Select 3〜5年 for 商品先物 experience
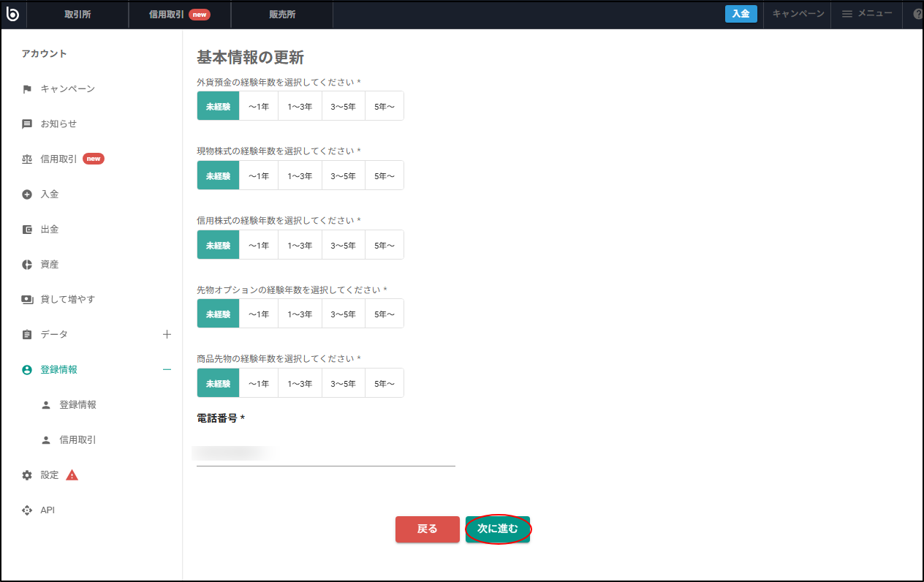The height and width of the screenshot is (582, 924). click(344, 383)
